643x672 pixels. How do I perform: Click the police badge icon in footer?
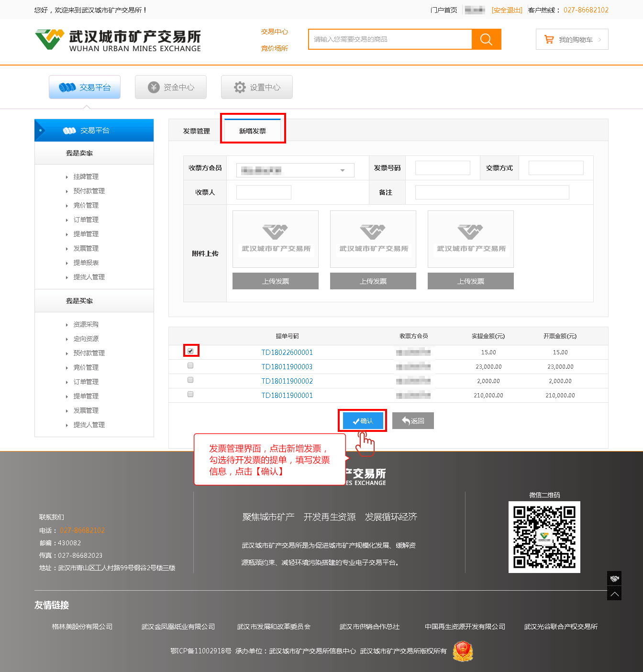[463, 651]
